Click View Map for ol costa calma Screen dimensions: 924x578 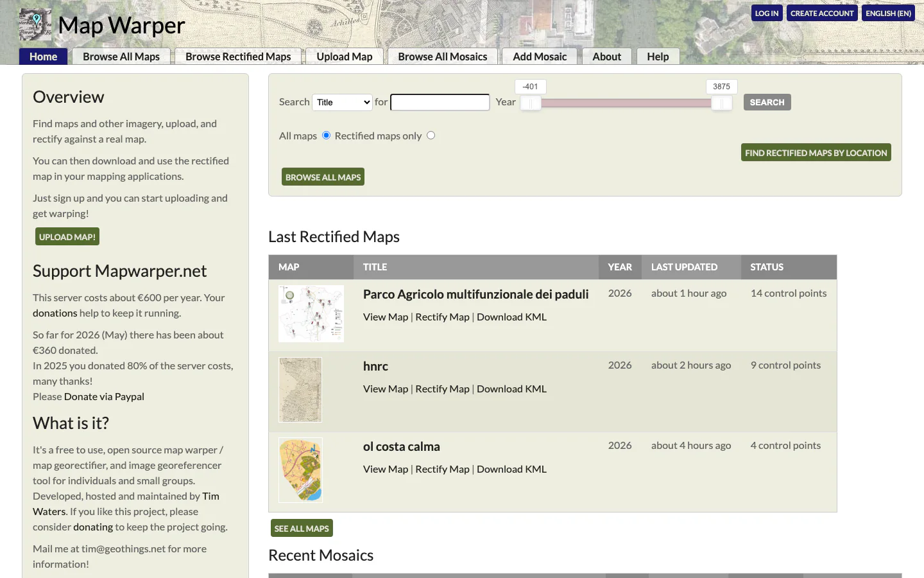[386, 469]
